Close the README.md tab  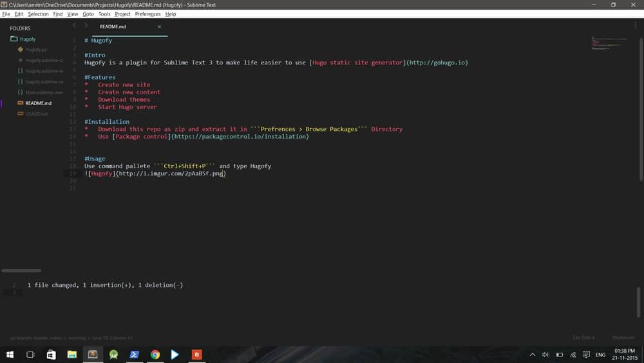159,27
